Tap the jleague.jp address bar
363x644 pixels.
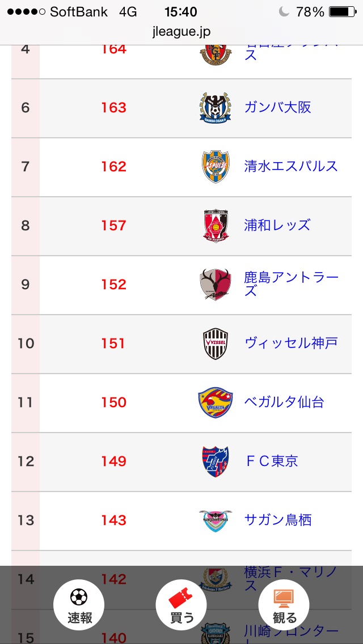tap(181, 32)
